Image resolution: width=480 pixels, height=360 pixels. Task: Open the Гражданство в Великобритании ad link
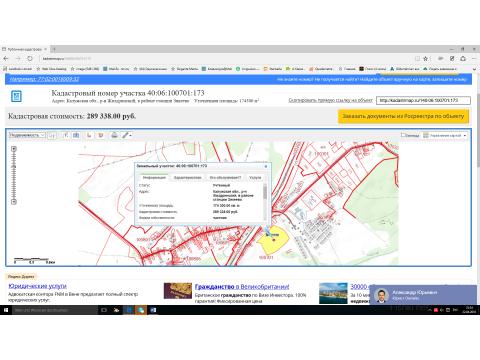[x=242, y=287]
